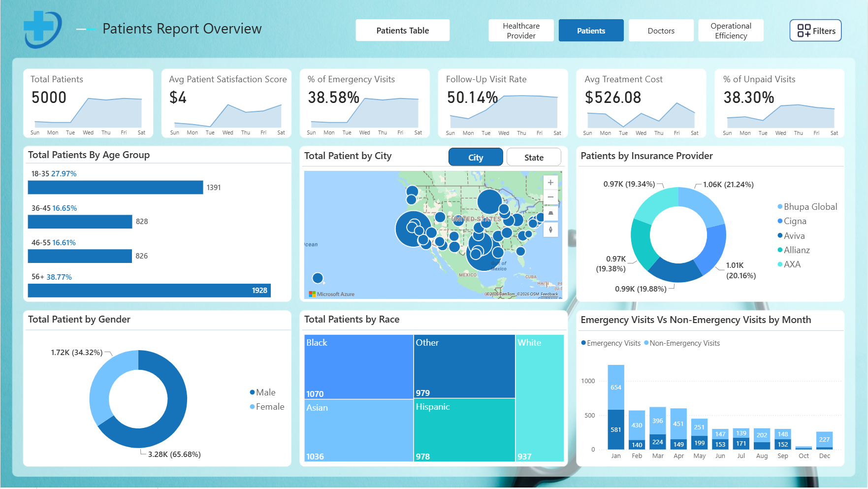Go to the Operational Efficiency page
This screenshot has height=489, width=868.
pos(731,31)
